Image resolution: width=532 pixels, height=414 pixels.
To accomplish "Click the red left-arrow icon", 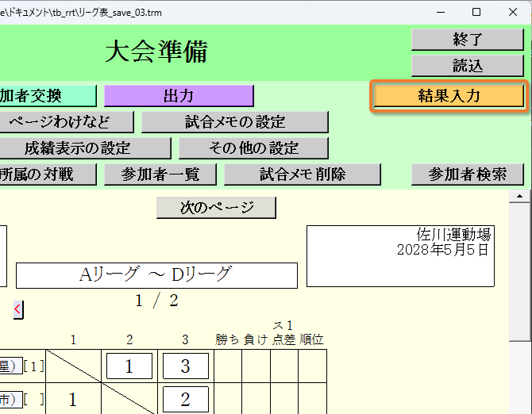I will pos(18,309).
